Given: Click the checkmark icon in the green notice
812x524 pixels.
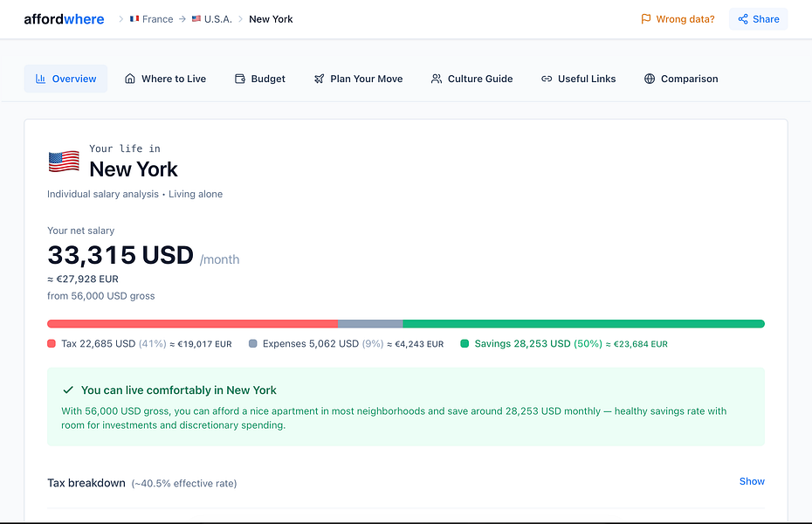Looking at the screenshot, I should [68, 390].
